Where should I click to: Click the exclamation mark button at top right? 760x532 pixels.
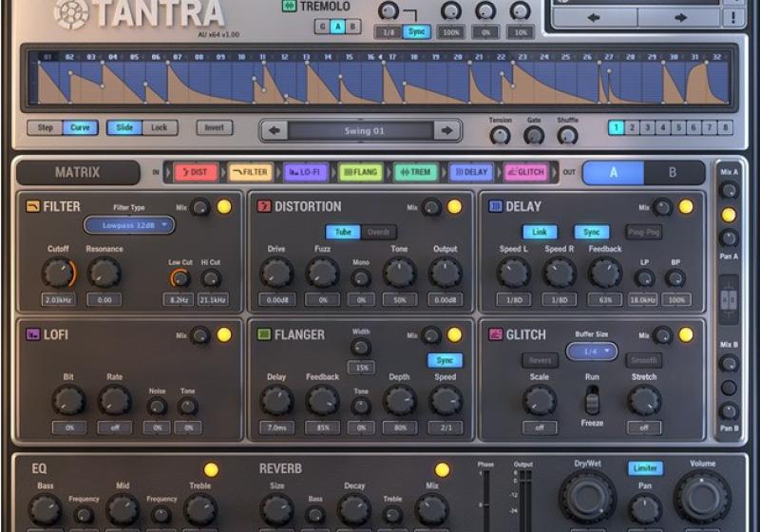coord(733,18)
